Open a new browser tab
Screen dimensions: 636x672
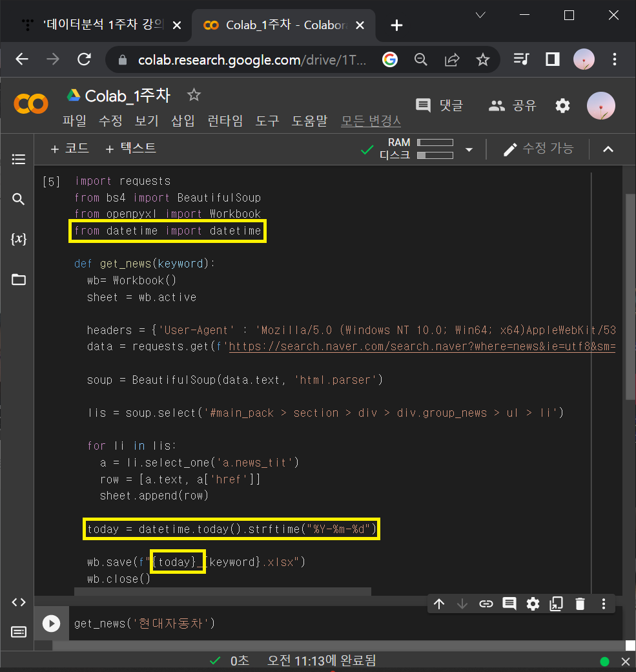coord(396,25)
